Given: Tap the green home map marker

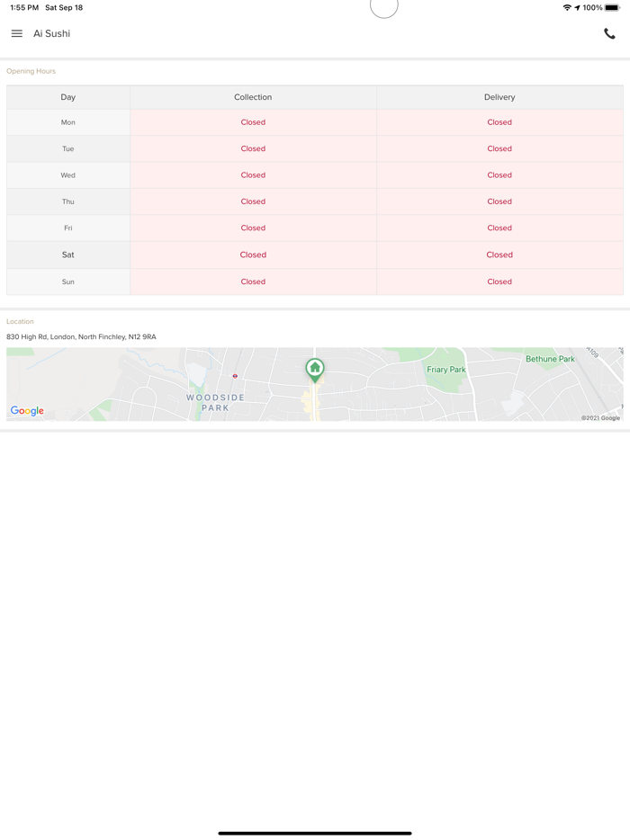Looking at the screenshot, I should (315, 371).
